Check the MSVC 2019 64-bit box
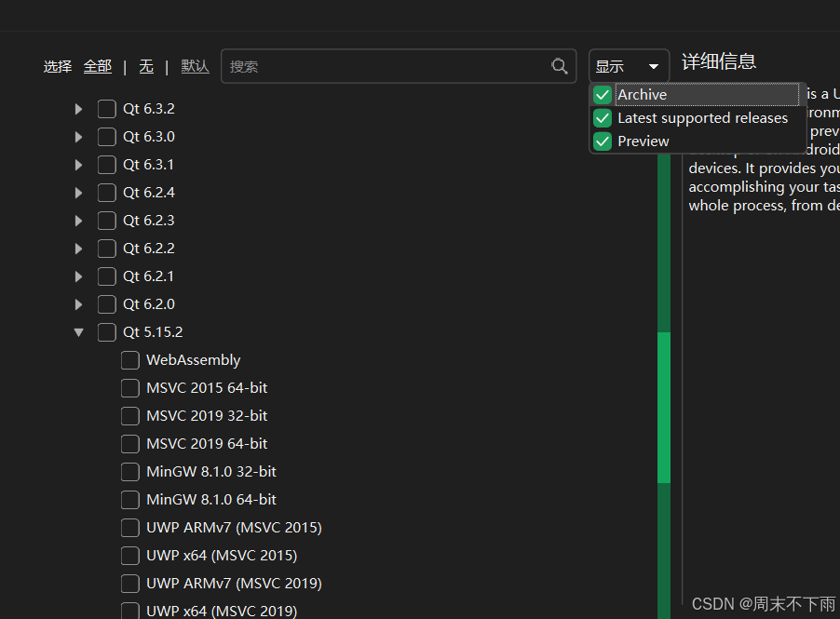 point(130,443)
